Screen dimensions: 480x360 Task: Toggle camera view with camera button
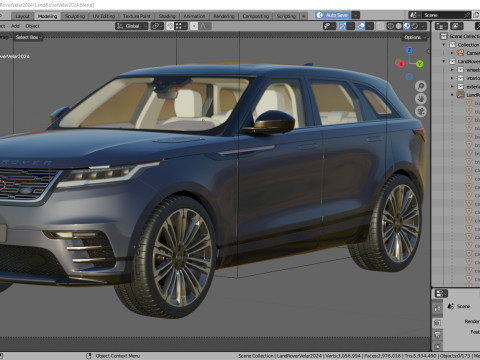[x=421, y=111]
